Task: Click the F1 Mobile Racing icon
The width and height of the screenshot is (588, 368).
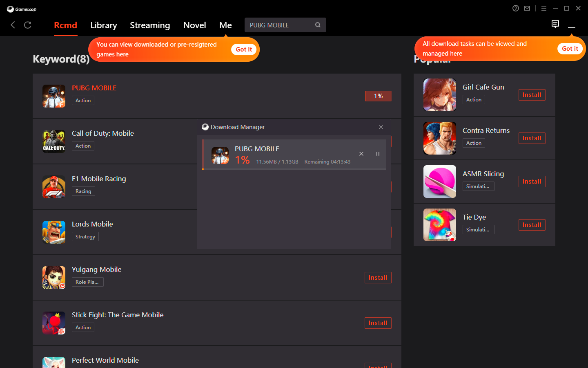Action: point(54,187)
